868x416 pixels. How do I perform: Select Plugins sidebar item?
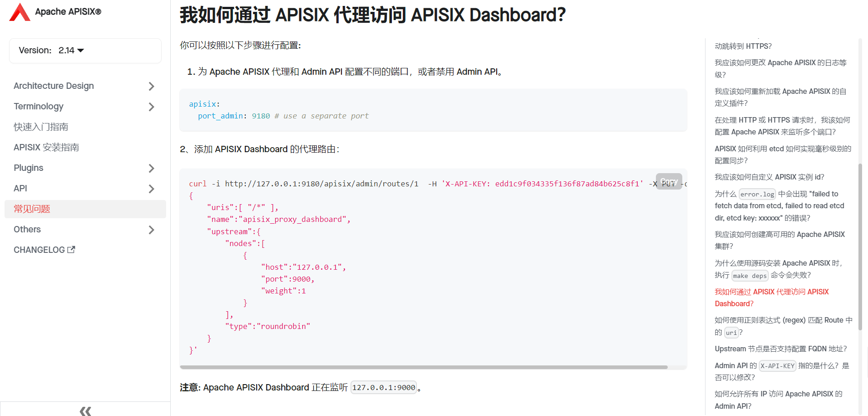click(29, 168)
